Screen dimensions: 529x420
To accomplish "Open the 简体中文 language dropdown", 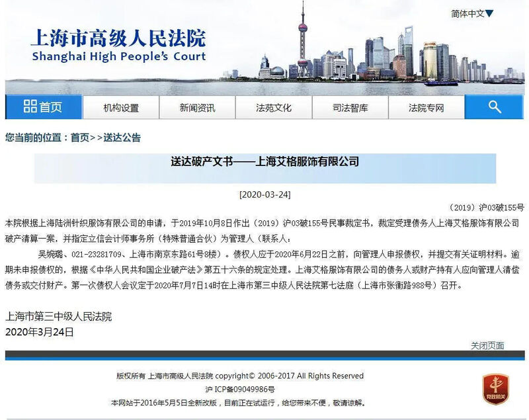I will pos(472,13).
